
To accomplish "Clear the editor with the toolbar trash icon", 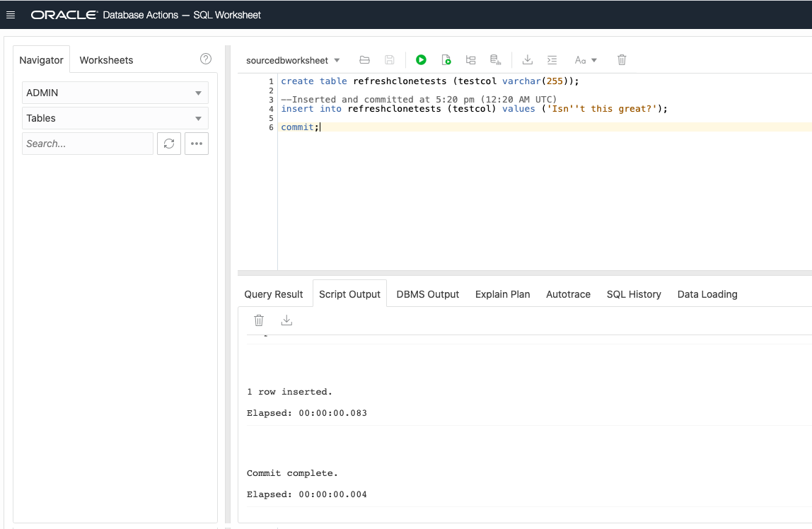I will [622, 60].
